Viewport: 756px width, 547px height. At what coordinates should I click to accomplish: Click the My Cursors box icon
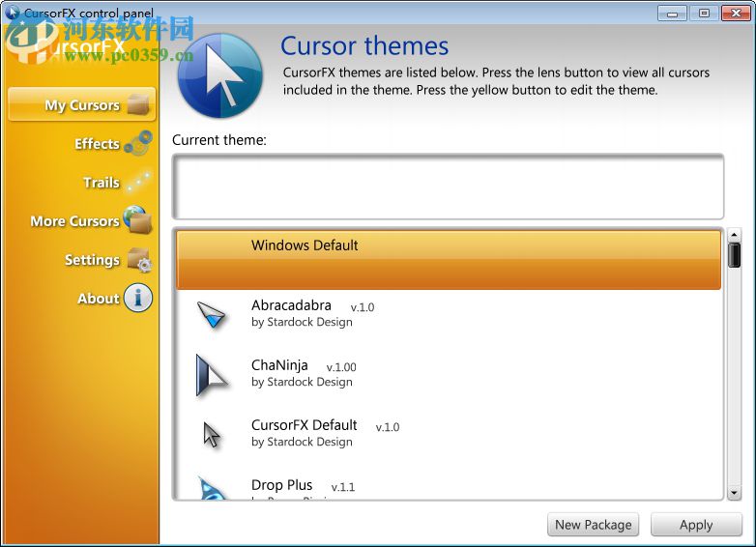(x=139, y=104)
